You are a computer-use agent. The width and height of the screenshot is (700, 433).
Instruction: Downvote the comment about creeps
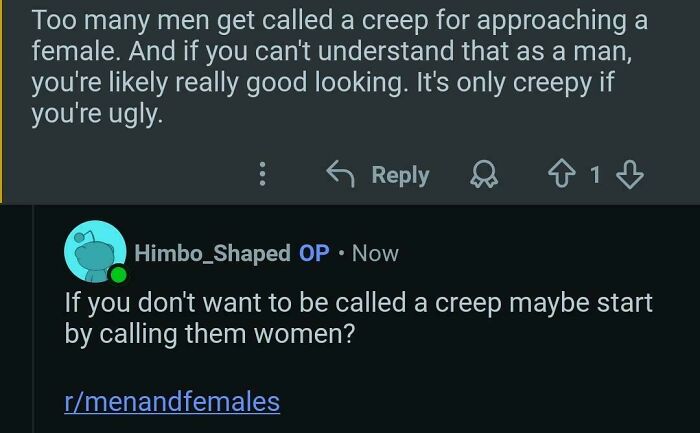(628, 175)
